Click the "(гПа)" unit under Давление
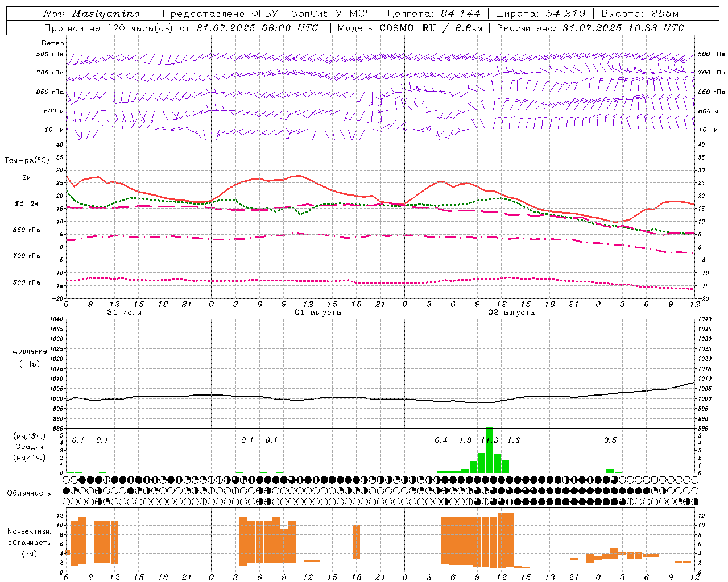 click(30, 364)
